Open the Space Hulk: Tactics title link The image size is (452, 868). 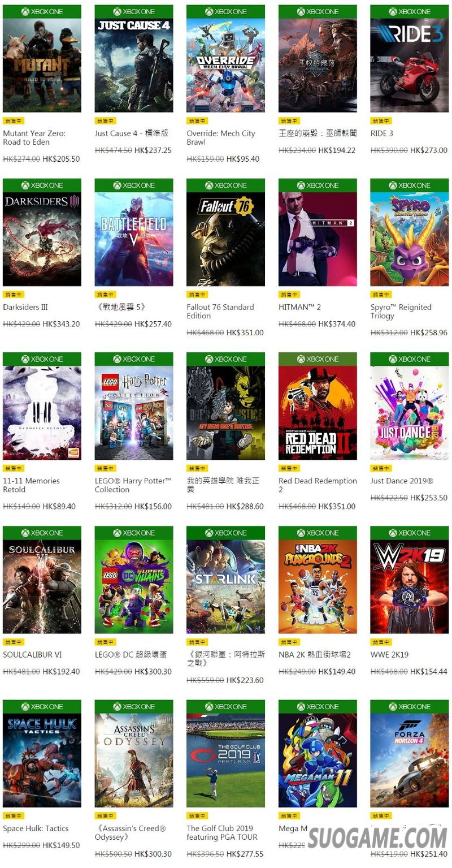coord(36,828)
